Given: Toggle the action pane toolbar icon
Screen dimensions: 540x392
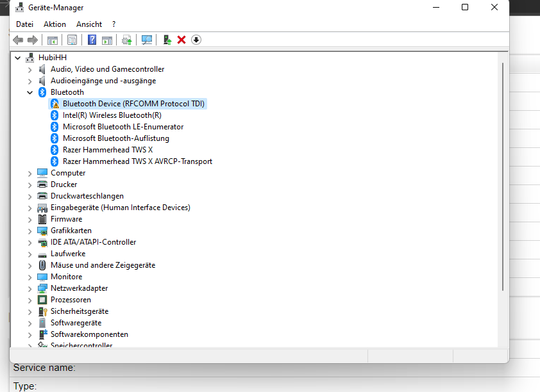Looking at the screenshot, I should coord(107,40).
